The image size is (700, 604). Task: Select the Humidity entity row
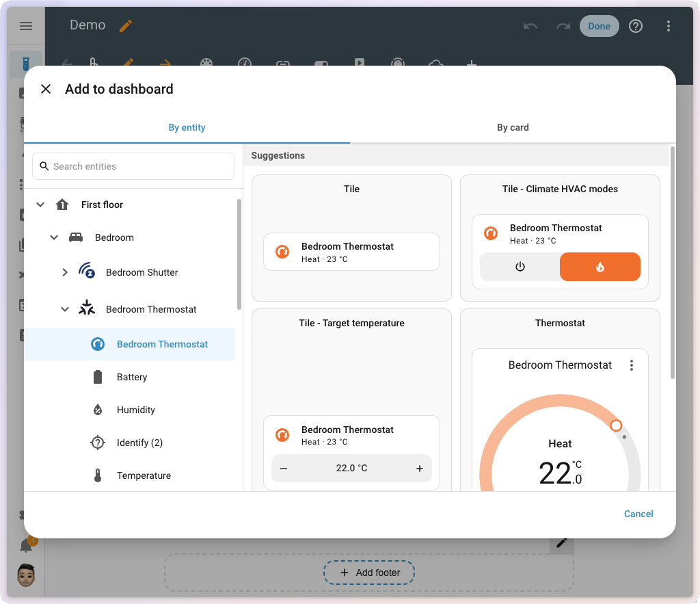(130, 410)
